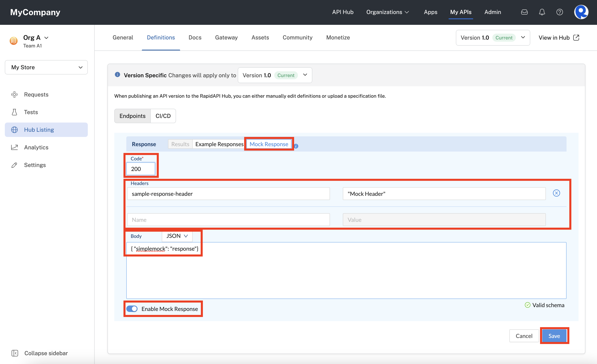Screen dimensions: 597x364
Task: Click the Cancel button
Action: click(524, 336)
